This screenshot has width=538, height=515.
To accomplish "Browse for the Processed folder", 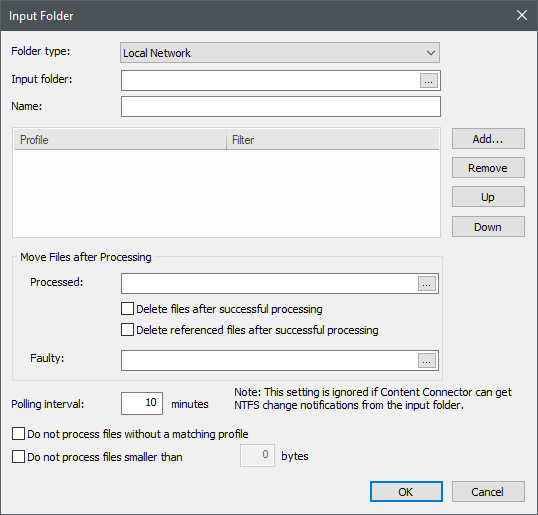I will (x=426, y=284).
